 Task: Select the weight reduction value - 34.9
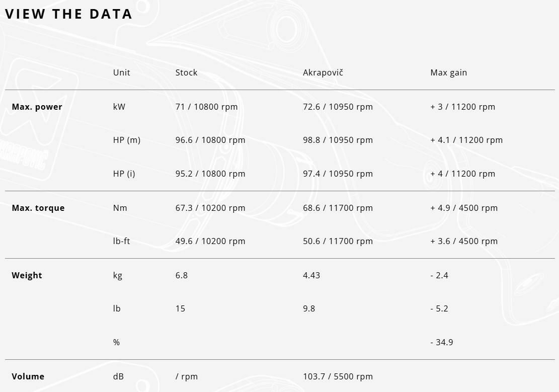tap(441, 342)
